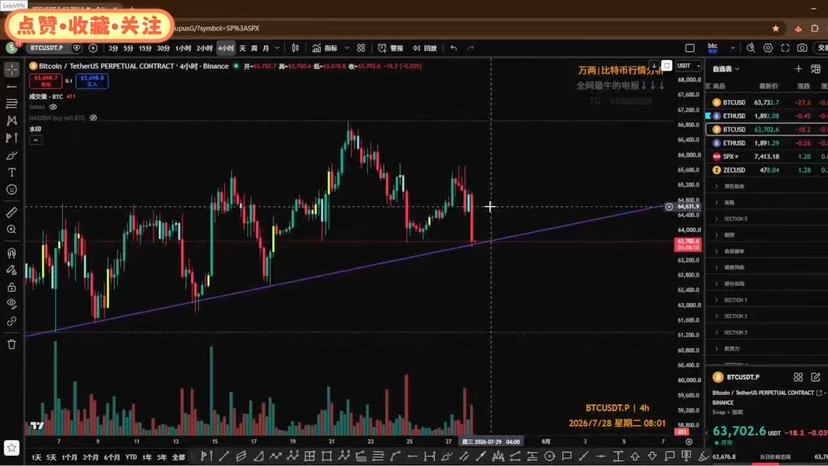Click the red sell price button
Viewport: 828px width, 466px height.
[x=45, y=81]
